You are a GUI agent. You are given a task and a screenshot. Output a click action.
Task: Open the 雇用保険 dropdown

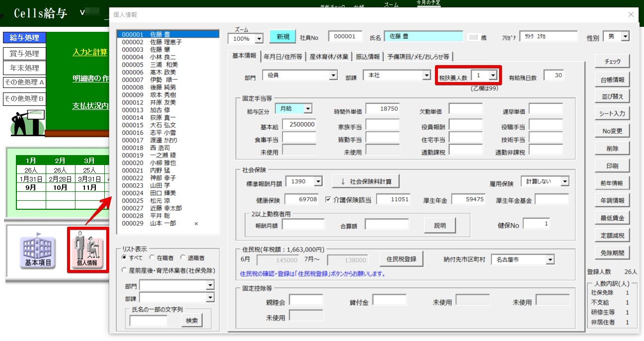click(x=565, y=181)
